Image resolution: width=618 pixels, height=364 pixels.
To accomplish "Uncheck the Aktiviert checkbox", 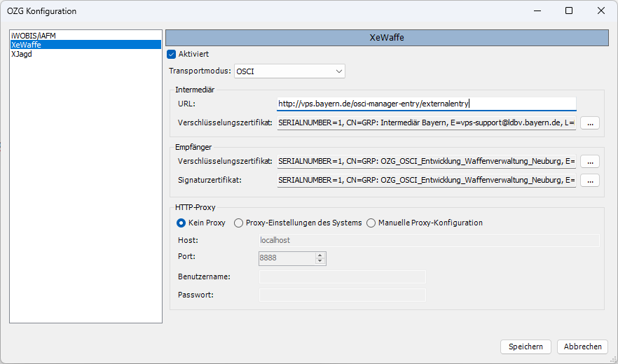I will pos(172,54).
